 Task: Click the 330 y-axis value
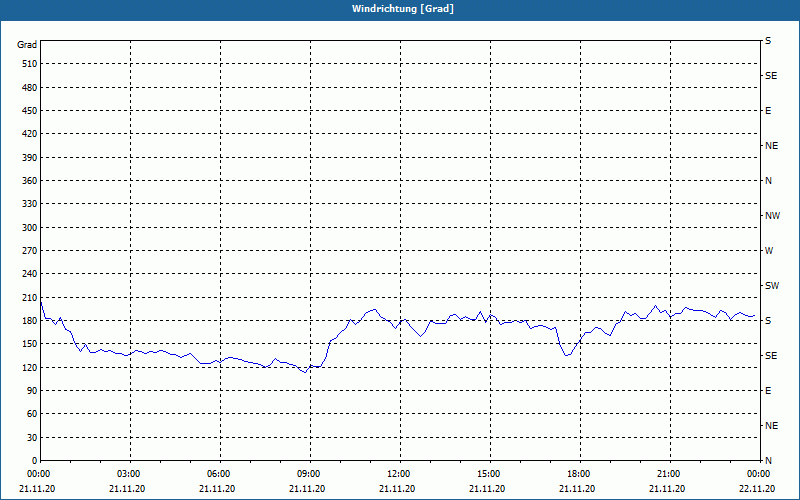tap(30, 204)
